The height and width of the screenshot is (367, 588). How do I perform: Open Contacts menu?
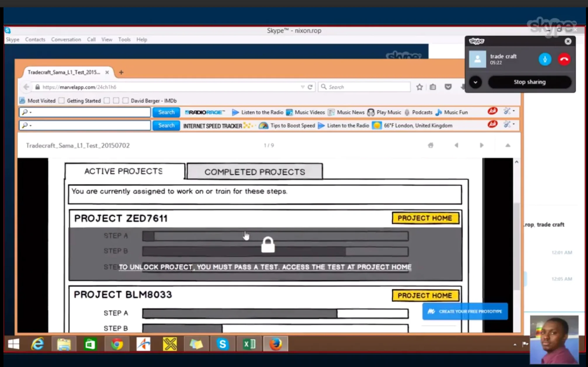click(35, 39)
